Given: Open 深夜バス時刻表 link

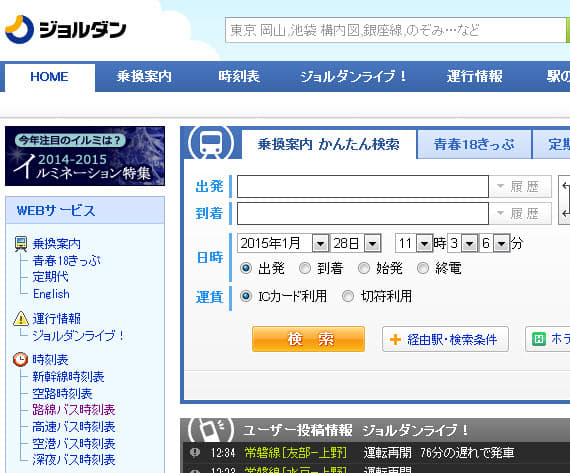Looking at the screenshot, I should (74, 460).
